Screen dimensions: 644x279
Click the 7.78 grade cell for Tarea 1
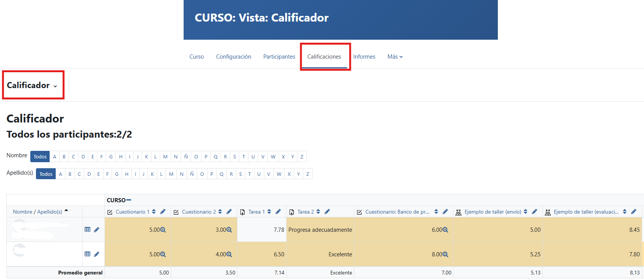pyautogui.click(x=262, y=229)
